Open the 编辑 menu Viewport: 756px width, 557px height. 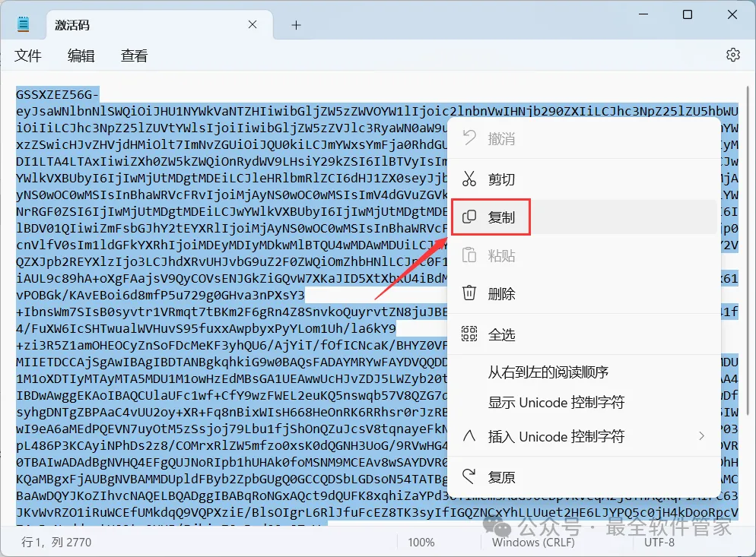pyautogui.click(x=81, y=55)
